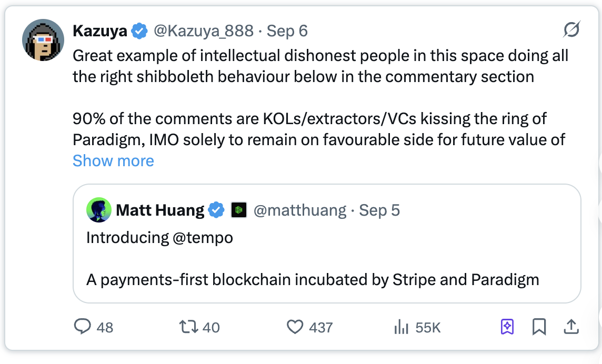Open the quoted tweet Sep 5 timestamp
The image size is (602, 364).
point(379,210)
